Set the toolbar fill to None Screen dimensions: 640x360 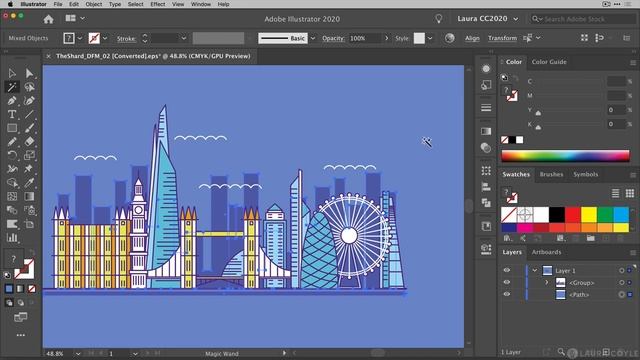tap(32, 289)
